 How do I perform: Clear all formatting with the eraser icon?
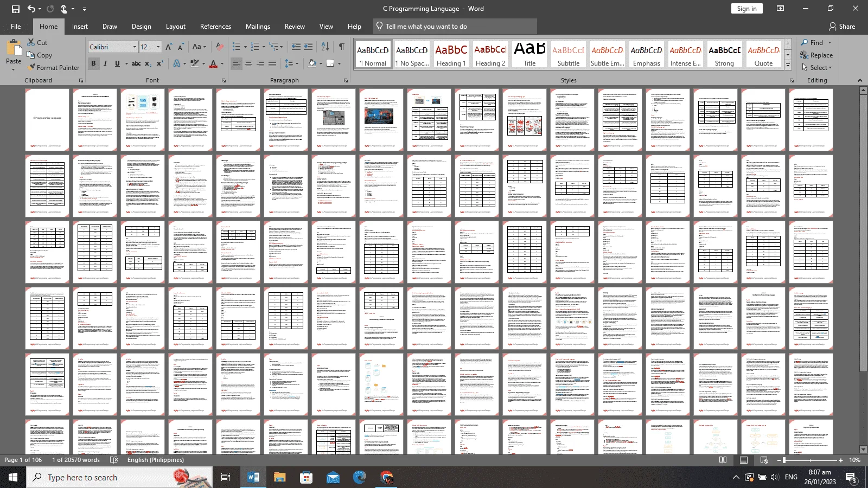(220, 47)
